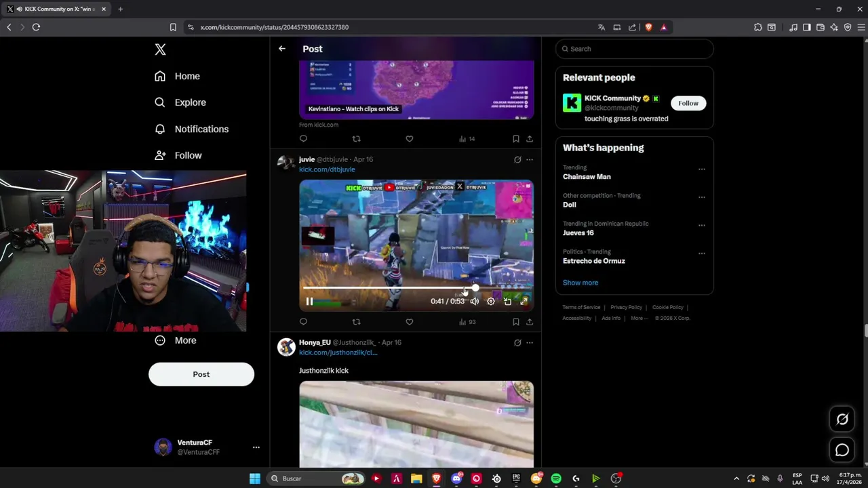This screenshot has height=488, width=868.
Task: Enter fullscreen on the video
Action: (524, 302)
